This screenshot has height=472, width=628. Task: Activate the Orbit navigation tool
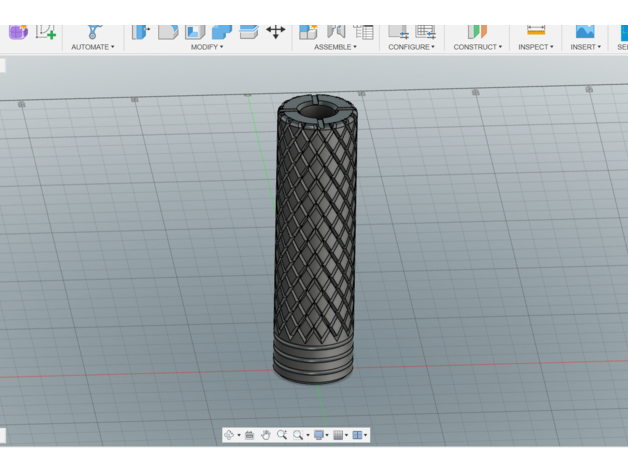click(230, 435)
